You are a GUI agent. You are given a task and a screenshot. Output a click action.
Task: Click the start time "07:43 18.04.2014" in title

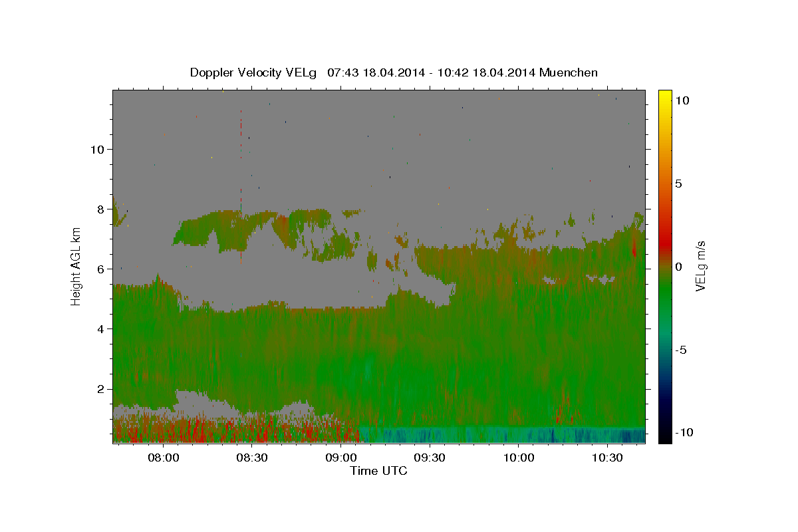pos(376,72)
